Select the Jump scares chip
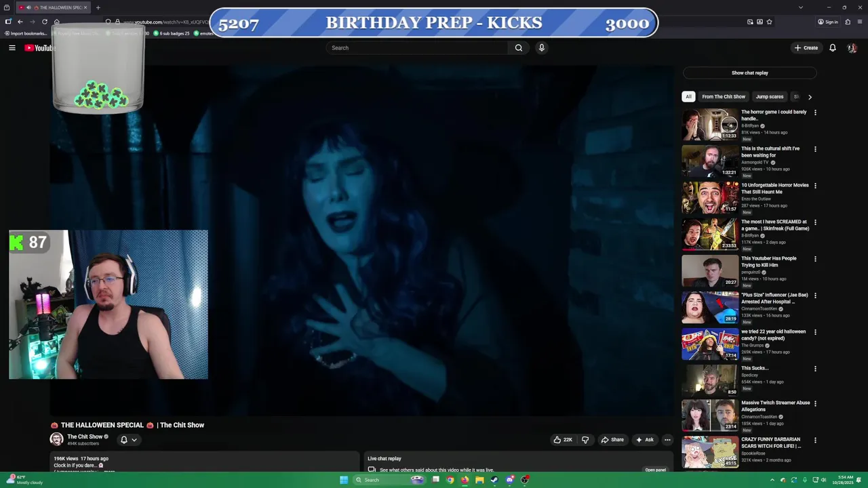Viewport: 868px width, 488px height. 769,96
